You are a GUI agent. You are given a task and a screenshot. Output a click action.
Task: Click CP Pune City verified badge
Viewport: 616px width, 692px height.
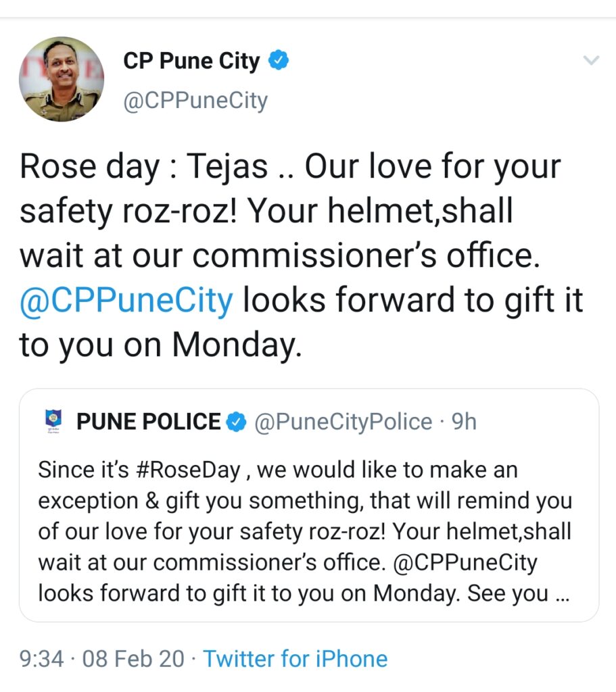pos(279,60)
